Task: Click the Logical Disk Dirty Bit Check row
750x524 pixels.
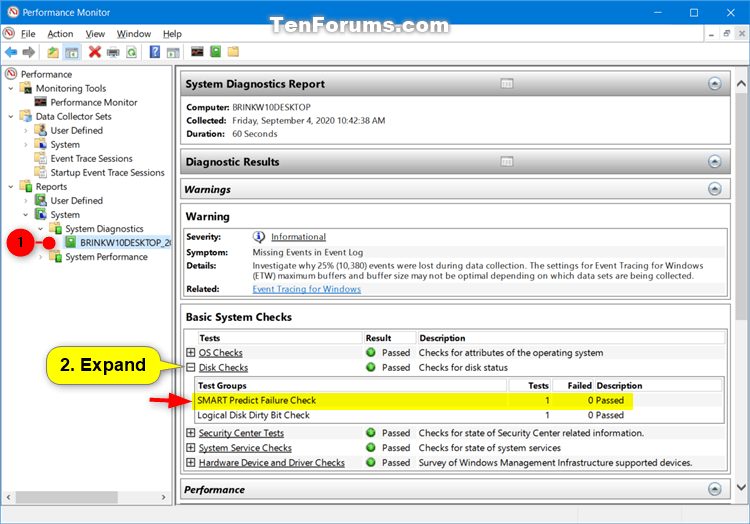Action: [x=459, y=415]
